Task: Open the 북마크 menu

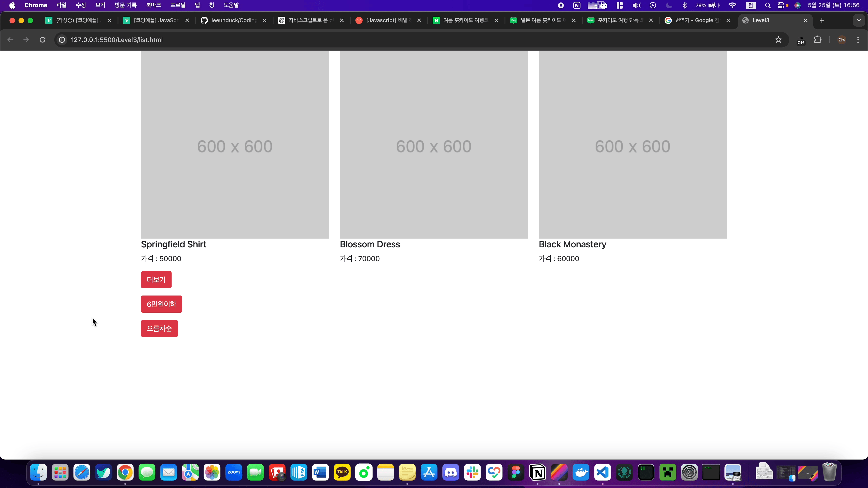Action: (x=153, y=5)
